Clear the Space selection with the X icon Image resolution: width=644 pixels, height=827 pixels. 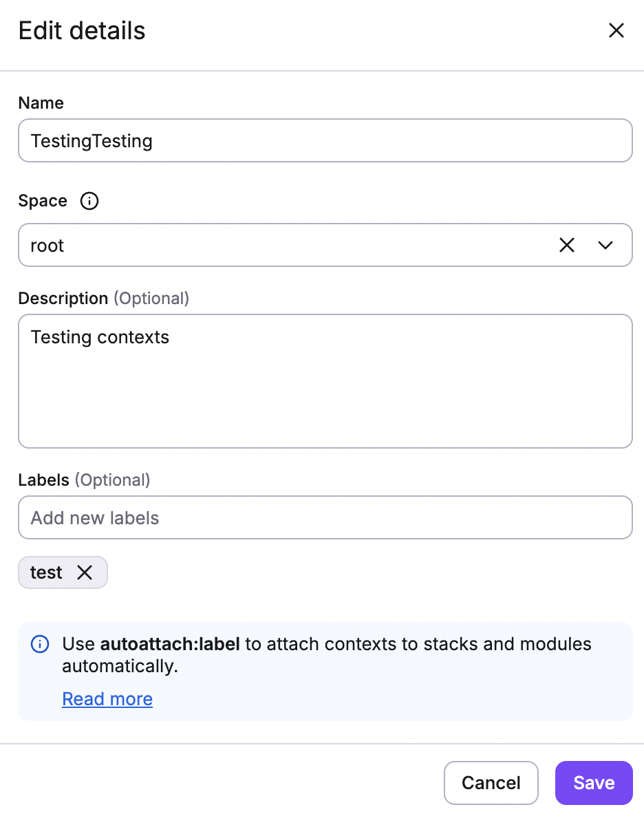[x=566, y=245]
